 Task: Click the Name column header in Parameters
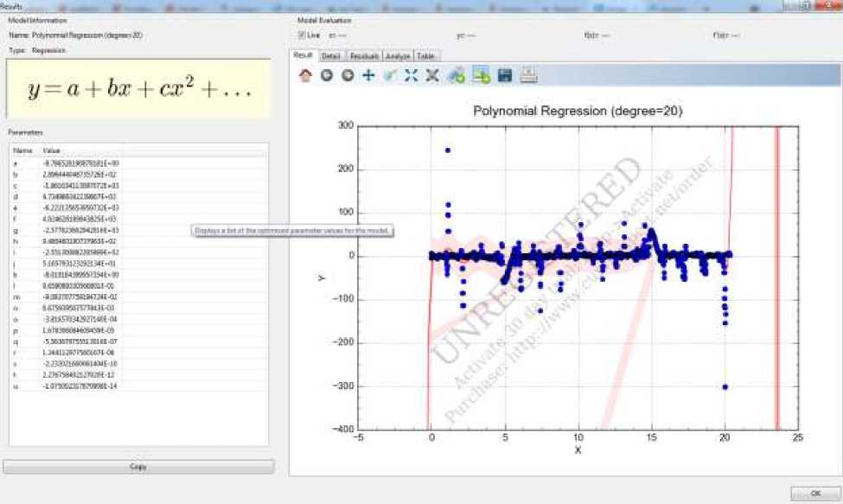click(x=22, y=150)
